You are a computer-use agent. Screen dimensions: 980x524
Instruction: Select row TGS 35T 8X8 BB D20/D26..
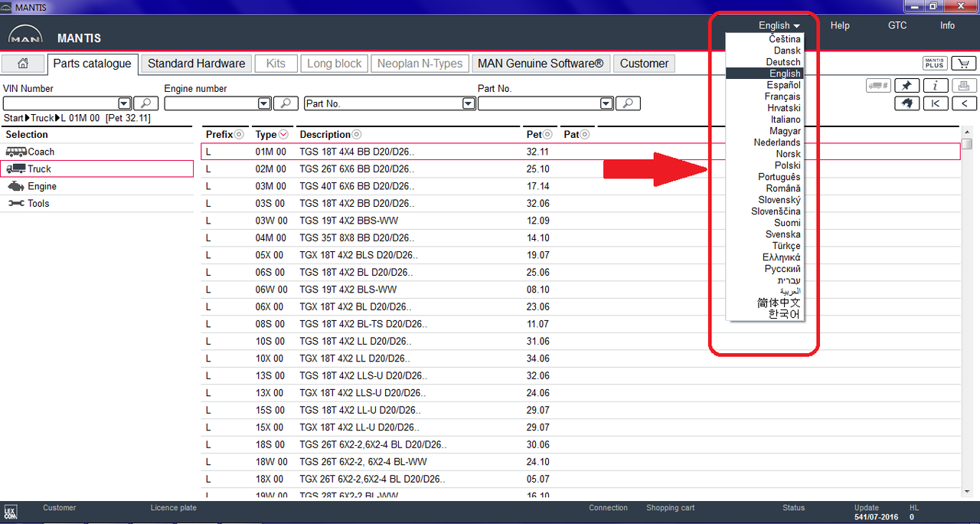[580, 238]
